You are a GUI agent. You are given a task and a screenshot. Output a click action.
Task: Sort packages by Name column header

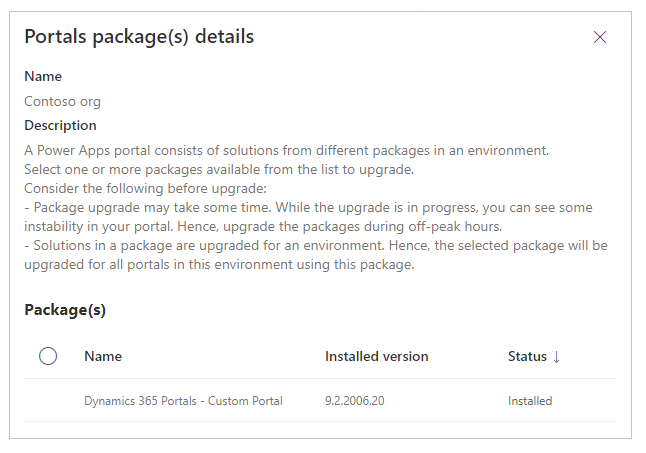(x=103, y=357)
